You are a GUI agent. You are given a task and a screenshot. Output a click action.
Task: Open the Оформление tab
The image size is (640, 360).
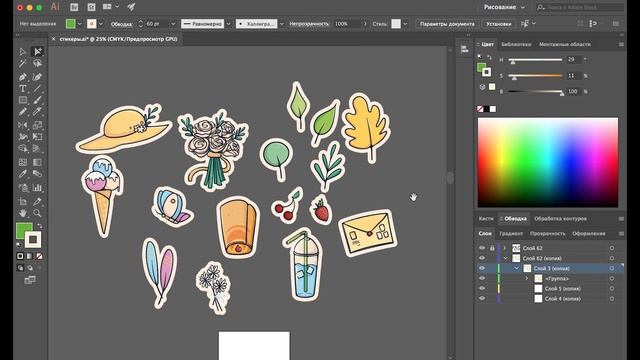589,233
